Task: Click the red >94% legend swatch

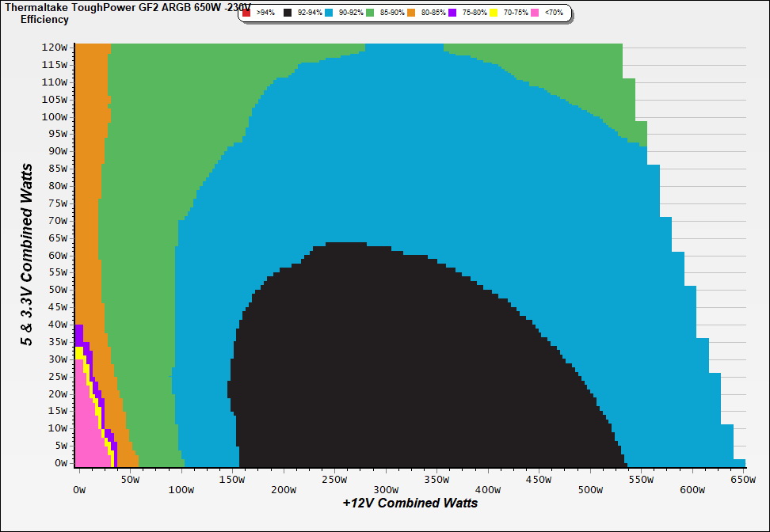Action: click(x=246, y=13)
